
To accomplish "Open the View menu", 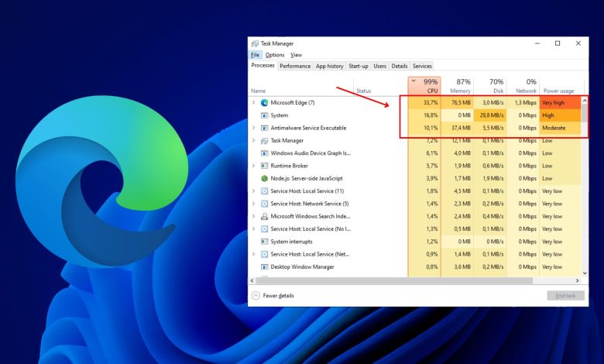I will [x=297, y=55].
